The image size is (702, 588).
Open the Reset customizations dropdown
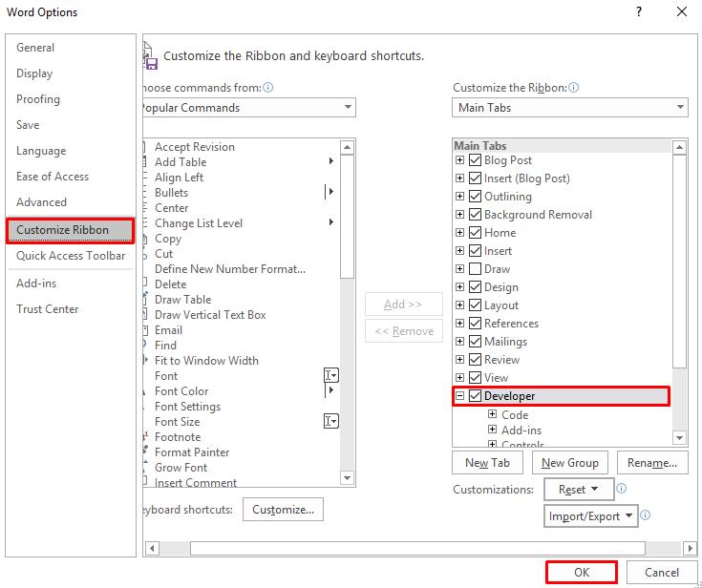tap(579, 489)
